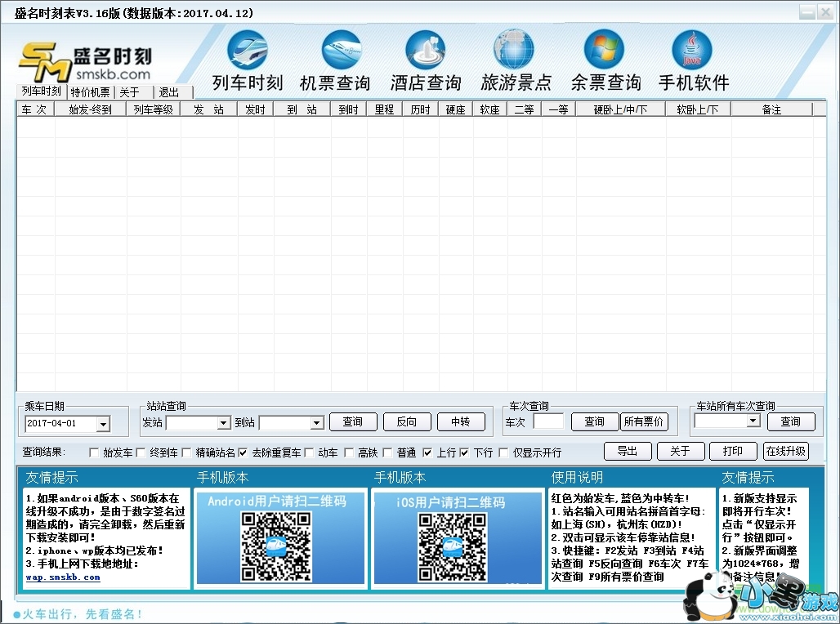
Task: Sort by the 备注 column header
Action: [771, 109]
